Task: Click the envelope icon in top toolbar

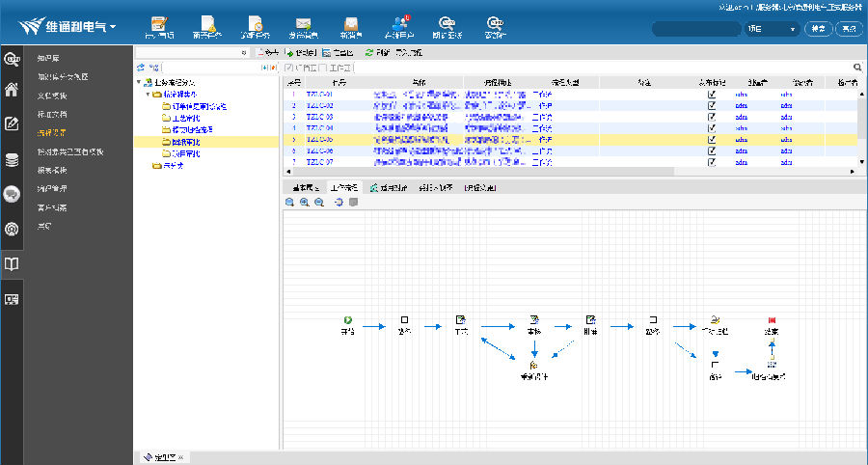Action: (x=303, y=23)
